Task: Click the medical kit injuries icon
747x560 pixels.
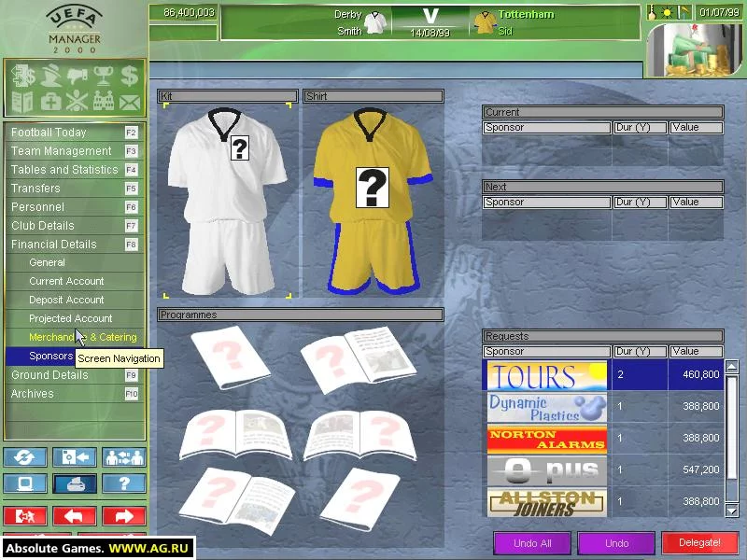Action: [x=51, y=102]
